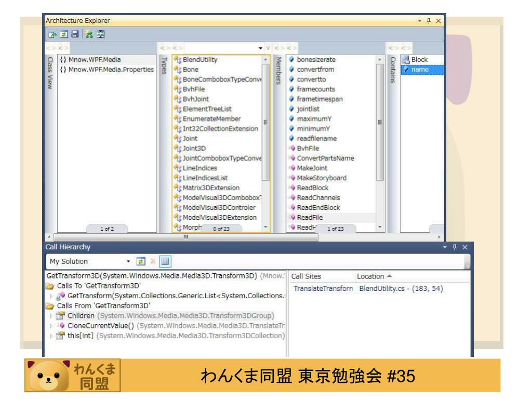Open the Types column filter dropdown

tap(260, 48)
